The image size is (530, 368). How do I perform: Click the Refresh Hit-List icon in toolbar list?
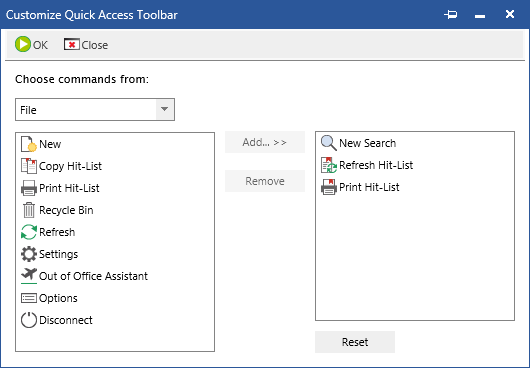pyautogui.click(x=329, y=165)
